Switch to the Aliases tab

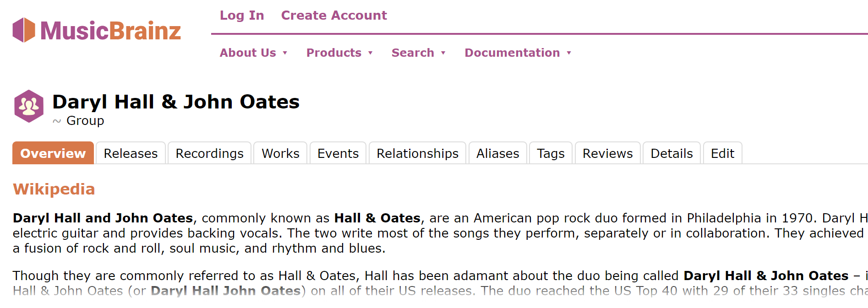click(x=497, y=153)
